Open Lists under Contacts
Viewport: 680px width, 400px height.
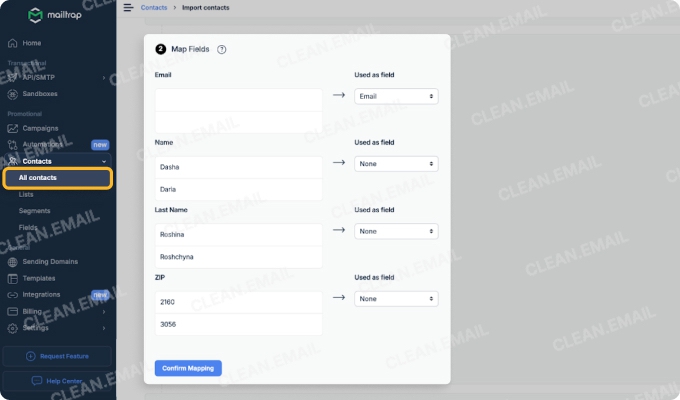26,194
